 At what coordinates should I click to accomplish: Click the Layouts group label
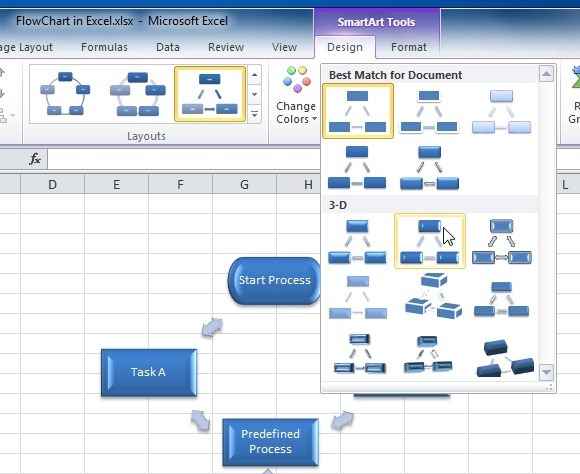146,136
